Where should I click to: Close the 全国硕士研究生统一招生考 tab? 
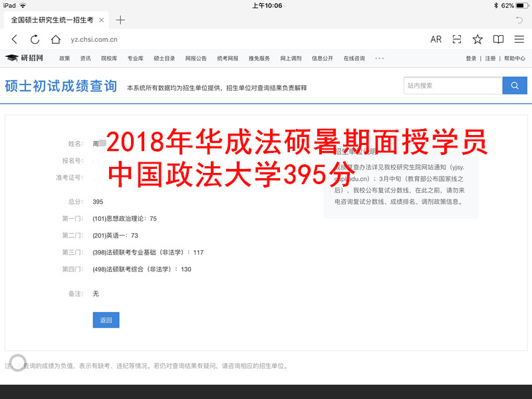point(101,20)
